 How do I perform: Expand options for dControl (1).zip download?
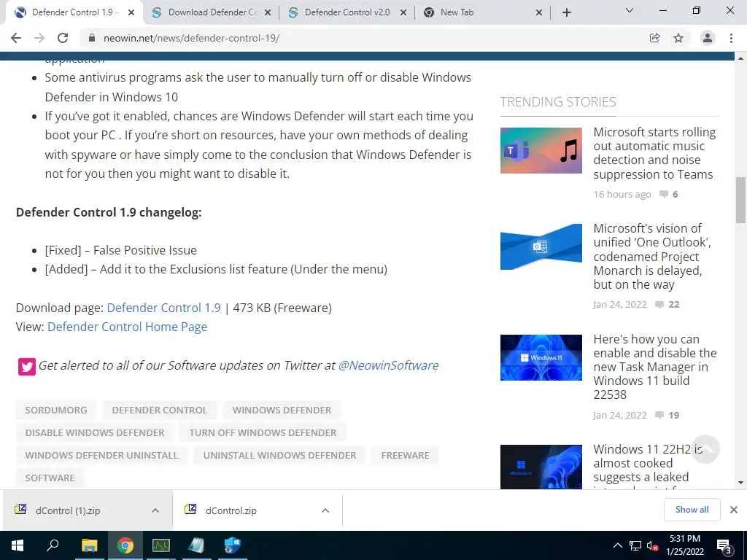click(x=155, y=510)
